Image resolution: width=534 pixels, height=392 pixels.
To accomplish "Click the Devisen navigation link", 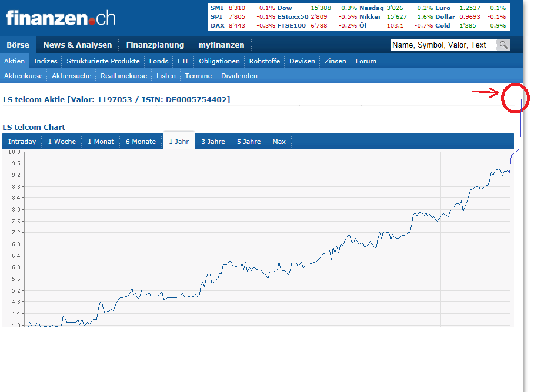I will click(x=302, y=61).
